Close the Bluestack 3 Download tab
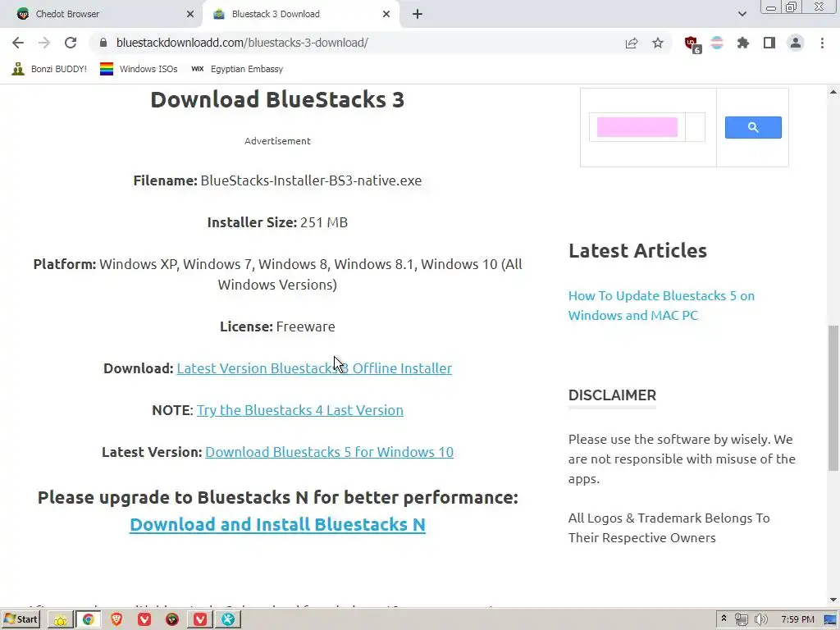The image size is (840, 630). 386,14
